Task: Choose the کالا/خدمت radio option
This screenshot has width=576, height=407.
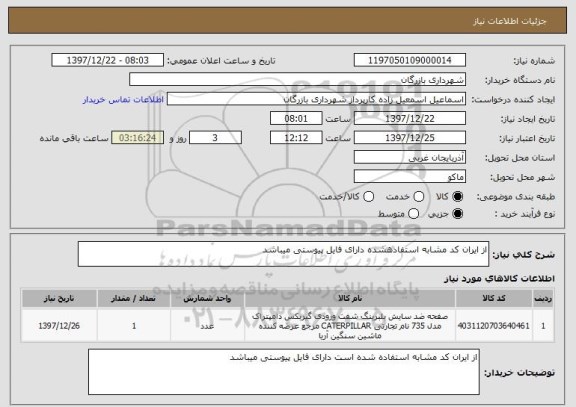Action: click(x=368, y=197)
